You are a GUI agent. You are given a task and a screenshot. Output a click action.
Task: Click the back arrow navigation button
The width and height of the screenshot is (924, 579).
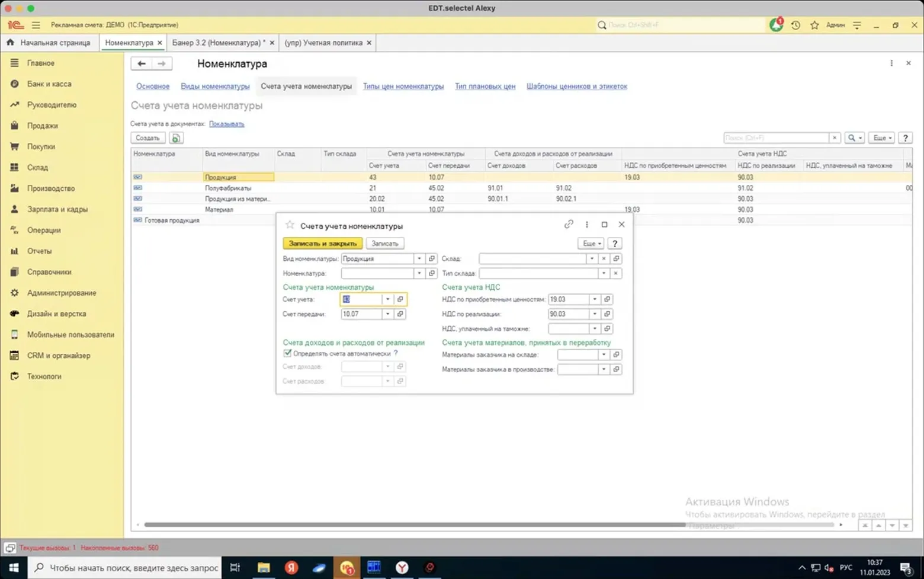[x=142, y=63]
